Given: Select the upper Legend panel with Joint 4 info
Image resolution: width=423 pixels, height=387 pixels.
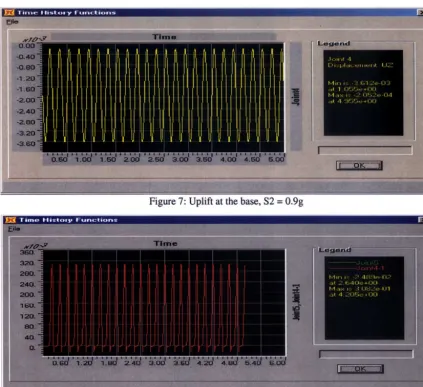Looking at the screenshot, I should pos(363,93).
